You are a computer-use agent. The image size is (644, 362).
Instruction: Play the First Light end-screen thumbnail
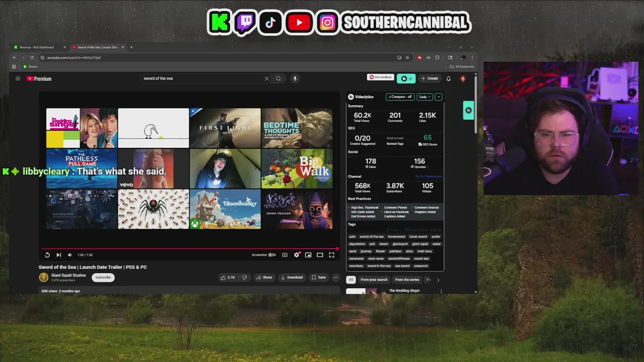coord(225,128)
